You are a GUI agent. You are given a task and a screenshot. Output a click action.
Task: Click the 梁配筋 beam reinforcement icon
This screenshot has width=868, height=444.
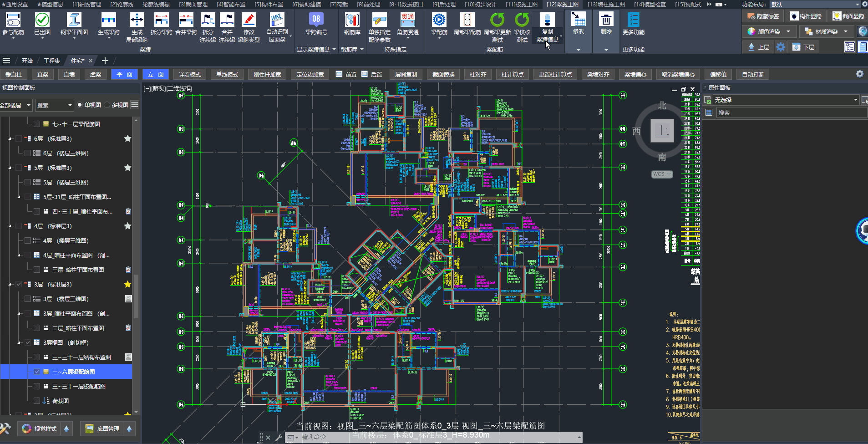point(439,20)
